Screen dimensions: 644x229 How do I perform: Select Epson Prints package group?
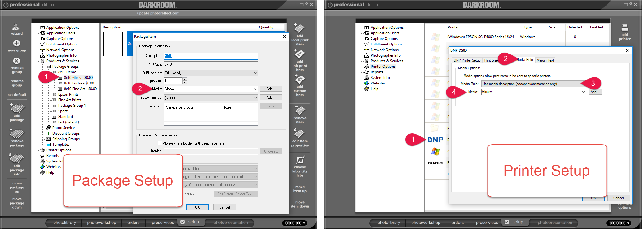[x=68, y=94]
